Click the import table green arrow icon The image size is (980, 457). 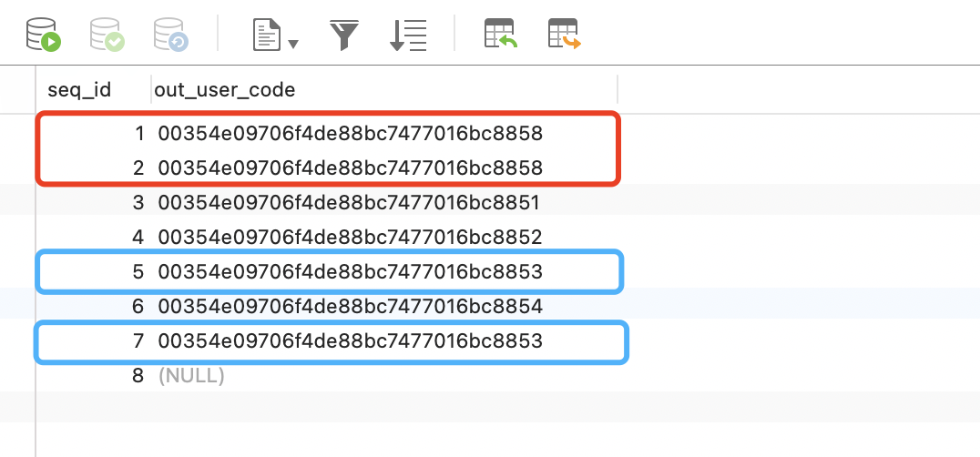tap(500, 35)
